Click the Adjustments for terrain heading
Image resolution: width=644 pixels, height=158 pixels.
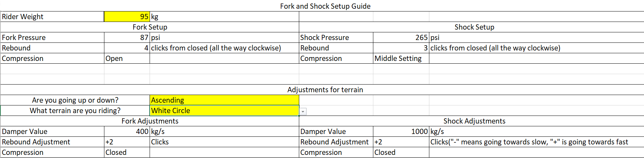coord(325,90)
